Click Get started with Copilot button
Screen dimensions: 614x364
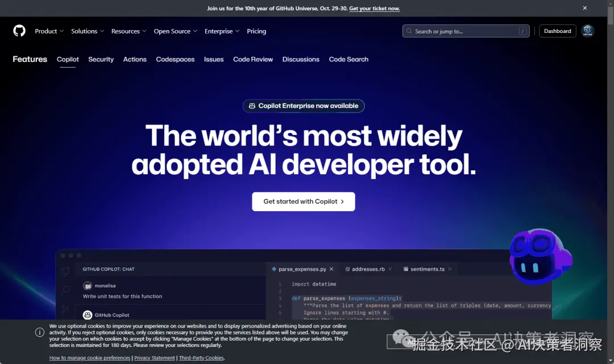click(x=304, y=202)
